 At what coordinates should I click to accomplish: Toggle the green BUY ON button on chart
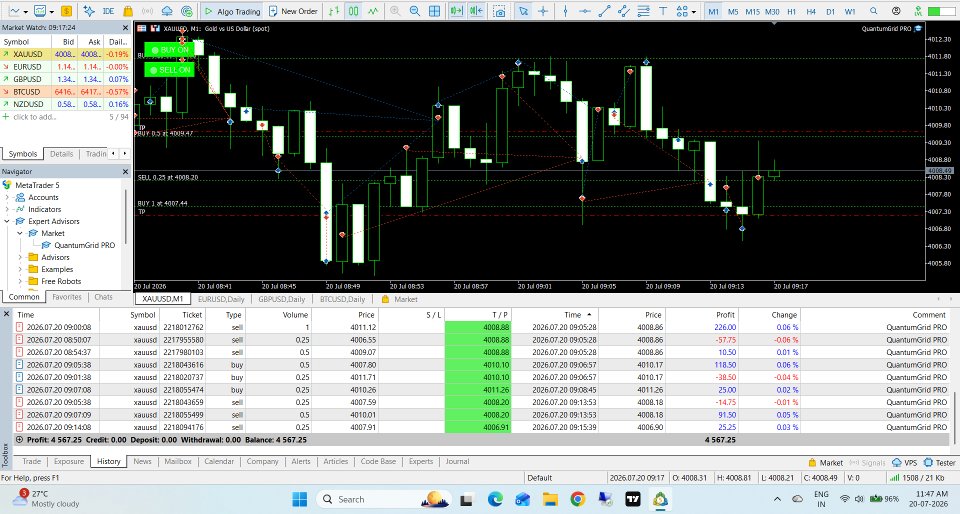point(170,50)
